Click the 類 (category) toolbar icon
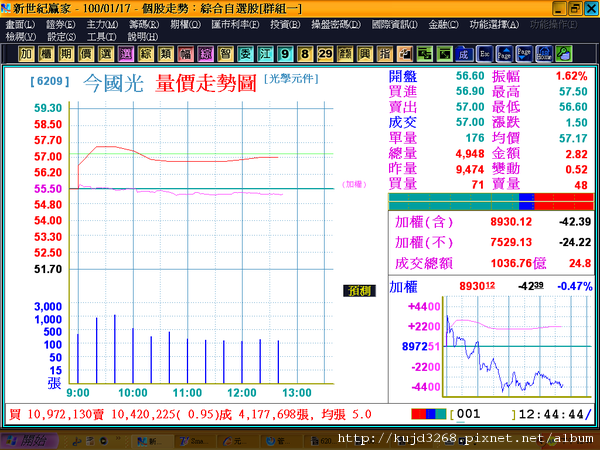The image size is (600, 450). 165,54
